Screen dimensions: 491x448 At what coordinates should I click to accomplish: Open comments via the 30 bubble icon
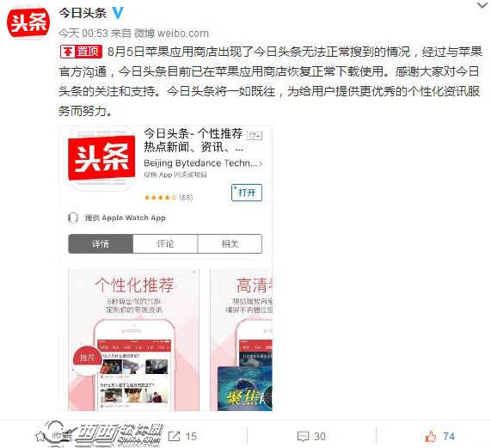[311, 436]
